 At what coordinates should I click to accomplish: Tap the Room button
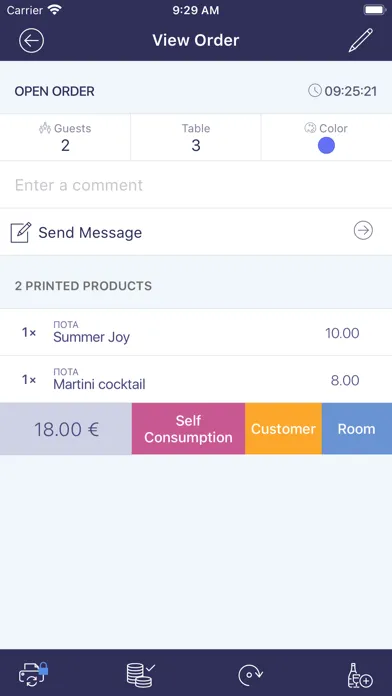click(x=357, y=429)
